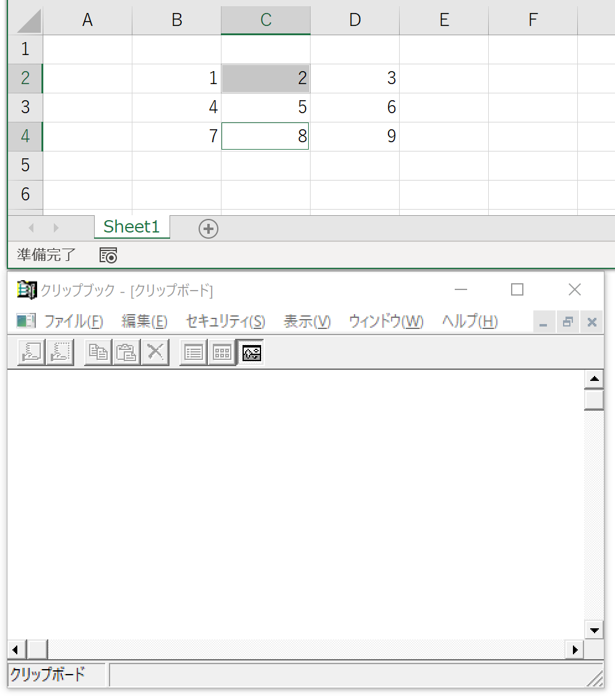Viewport: 615px width, 700px height.
Task: Select row 5 header in Excel
Action: tap(25, 165)
